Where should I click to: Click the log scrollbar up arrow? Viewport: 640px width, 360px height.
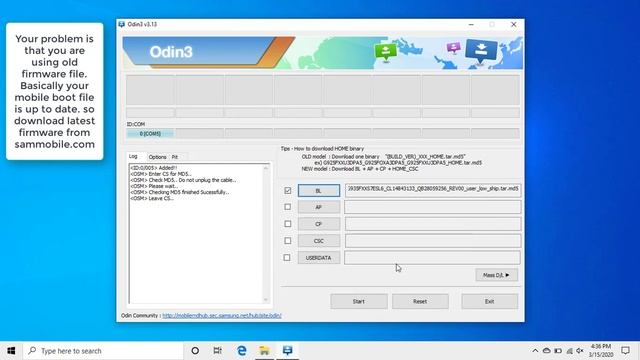(266, 168)
